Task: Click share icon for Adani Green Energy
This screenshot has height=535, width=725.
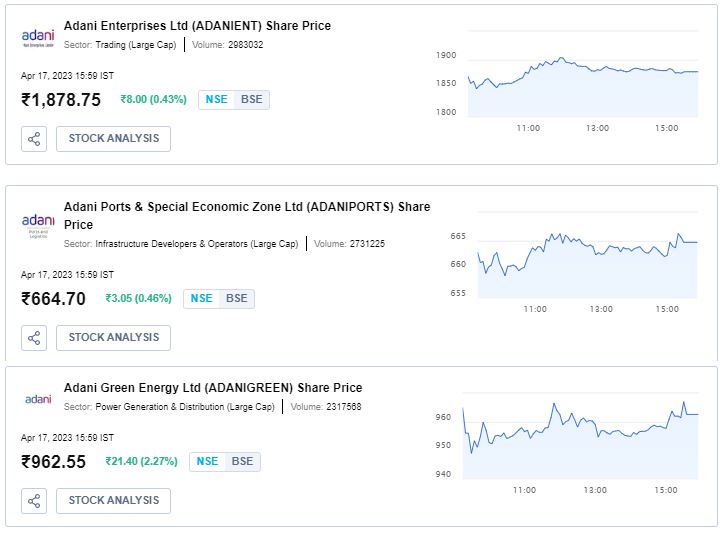Action: tap(34, 501)
